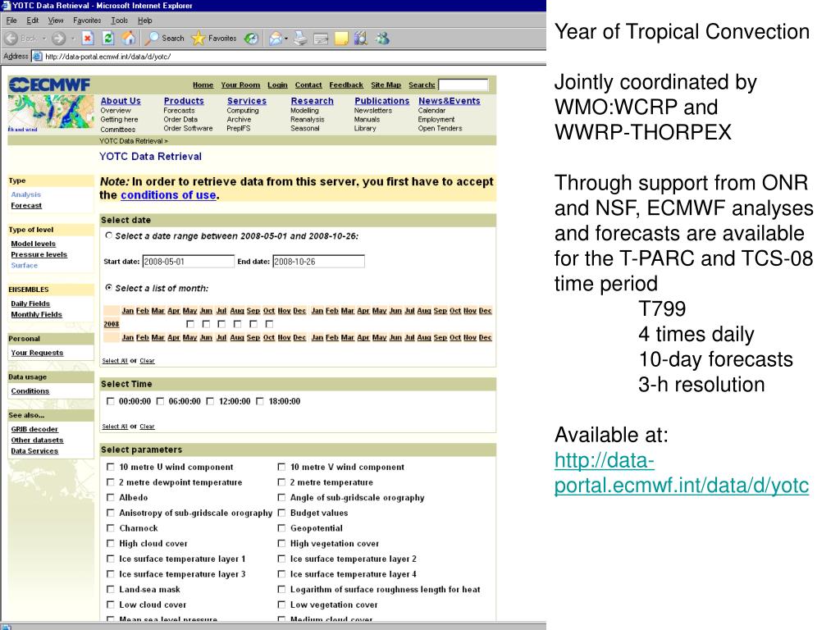Select the list of month radio button

[109, 288]
